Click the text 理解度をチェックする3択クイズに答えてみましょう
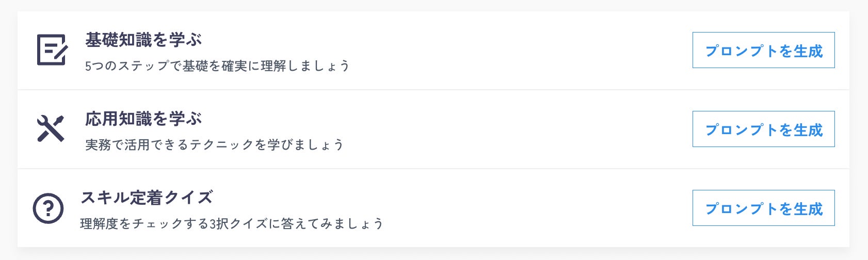The width and height of the screenshot is (868, 260). click(x=232, y=224)
